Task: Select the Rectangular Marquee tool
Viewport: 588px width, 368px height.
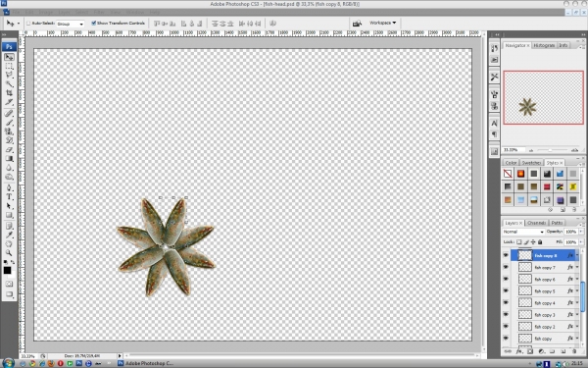Action: [x=9, y=67]
